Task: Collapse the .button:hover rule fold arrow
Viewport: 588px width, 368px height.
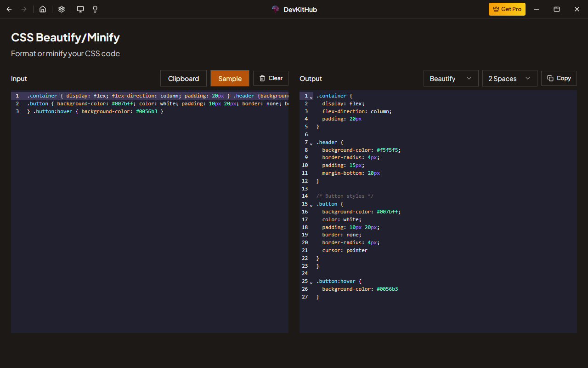Action: click(x=311, y=282)
